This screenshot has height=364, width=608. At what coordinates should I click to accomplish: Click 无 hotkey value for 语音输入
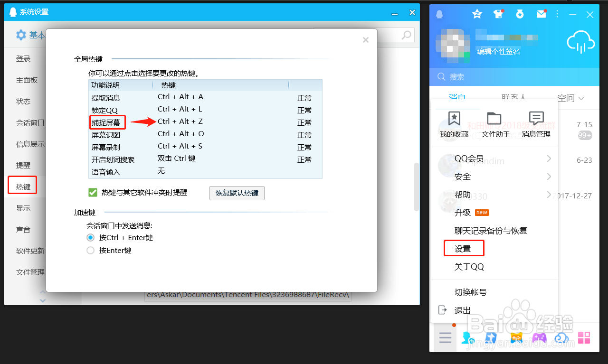pos(161,170)
